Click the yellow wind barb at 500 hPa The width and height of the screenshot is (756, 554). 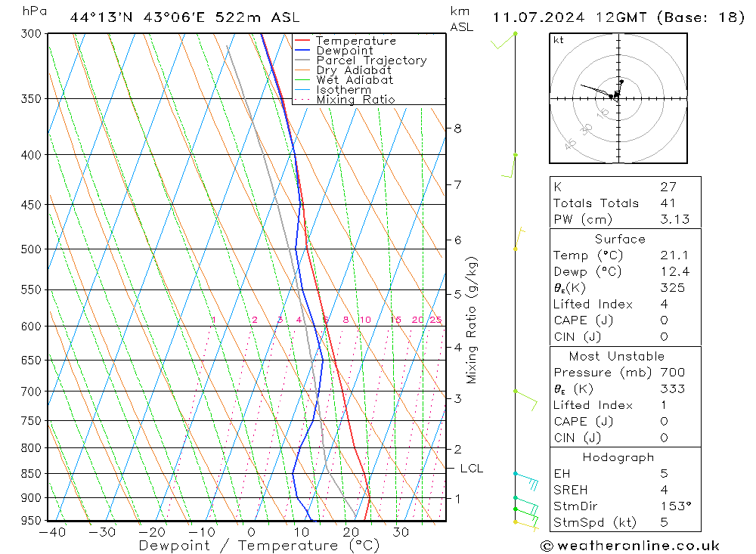tap(519, 238)
